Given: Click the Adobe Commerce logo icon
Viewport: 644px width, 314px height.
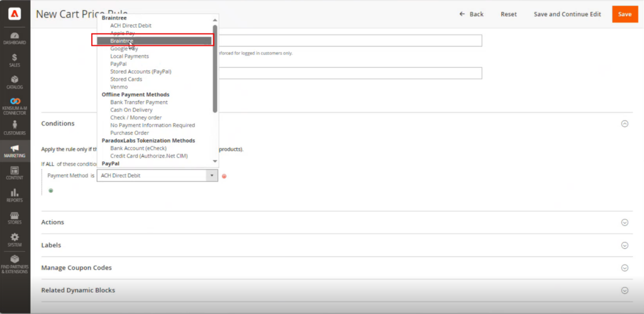Looking at the screenshot, I should click(15, 14).
